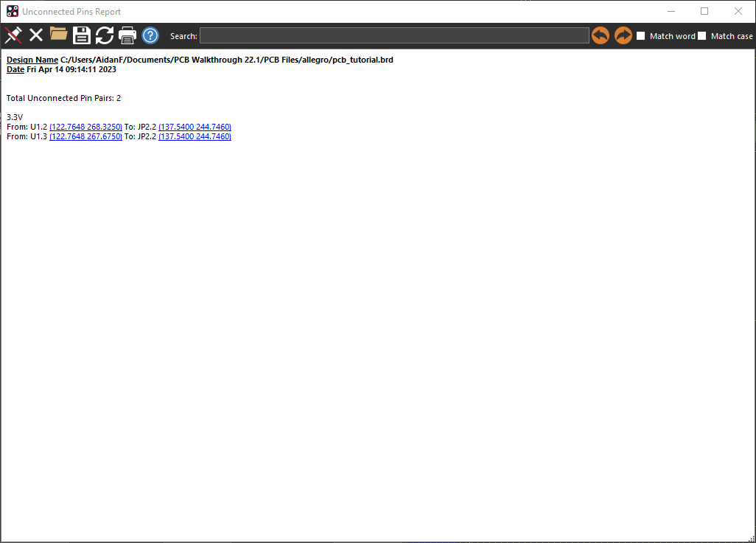Click into the Search text field
Screen dimensions: 756x543
point(394,35)
